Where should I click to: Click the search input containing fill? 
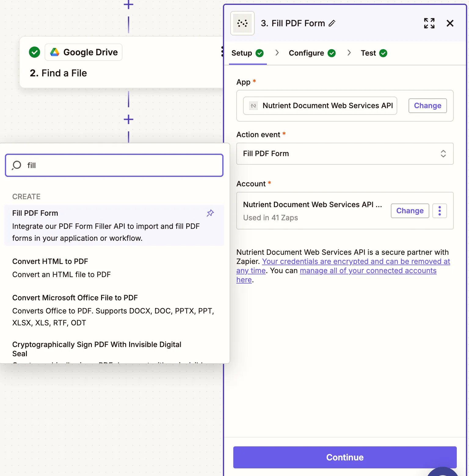click(115, 165)
